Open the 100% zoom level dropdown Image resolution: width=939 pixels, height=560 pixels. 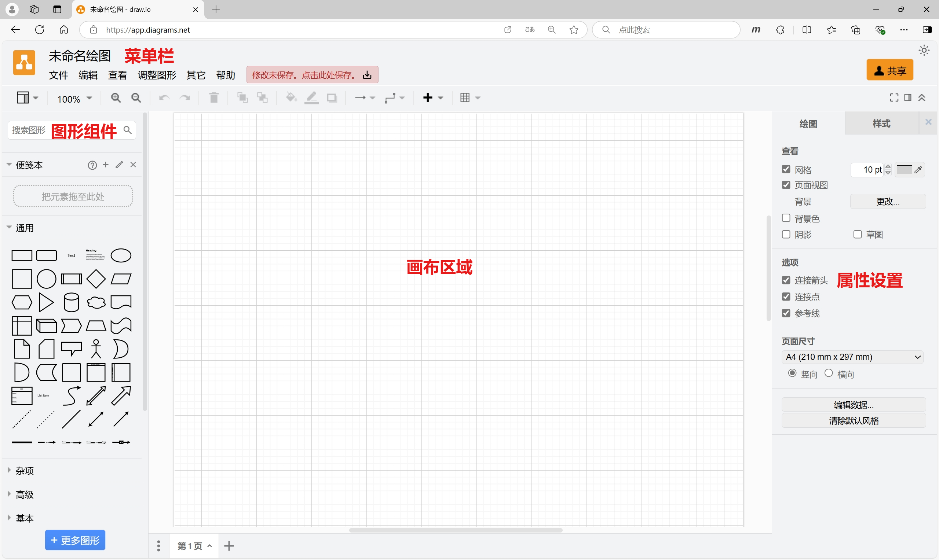click(x=74, y=99)
